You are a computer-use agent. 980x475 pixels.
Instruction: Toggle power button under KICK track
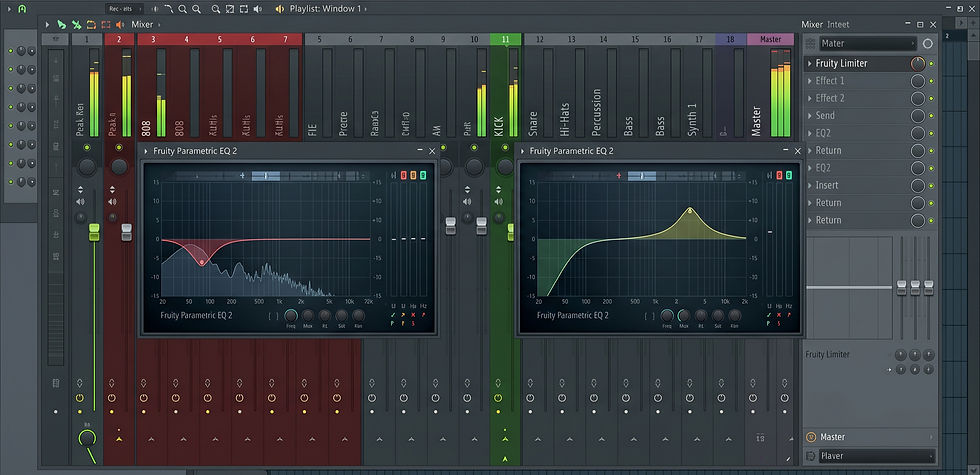click(498, 398)
